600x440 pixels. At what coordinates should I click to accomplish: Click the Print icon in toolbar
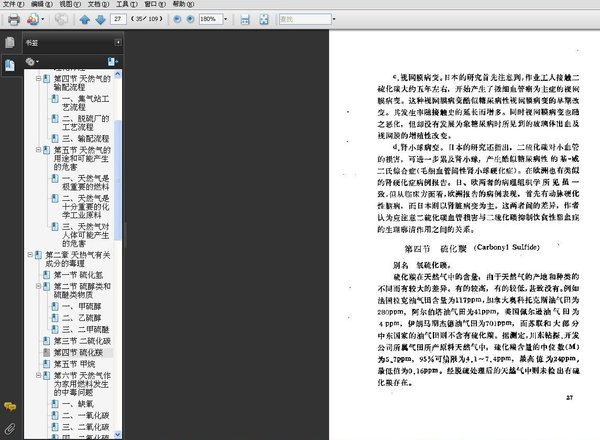14,19
